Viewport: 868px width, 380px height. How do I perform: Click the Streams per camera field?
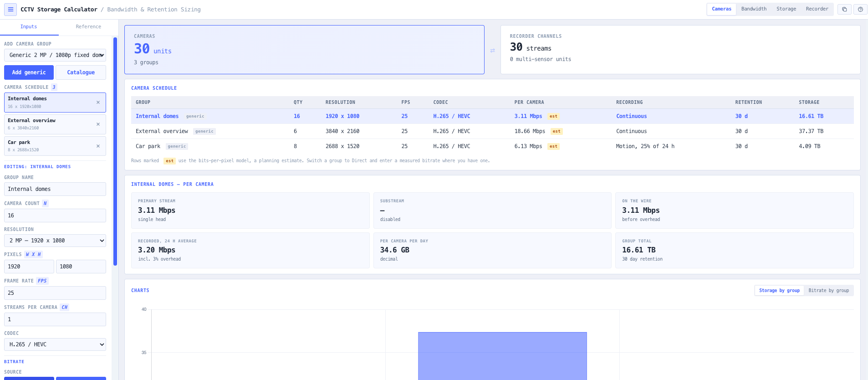[55, 319]
